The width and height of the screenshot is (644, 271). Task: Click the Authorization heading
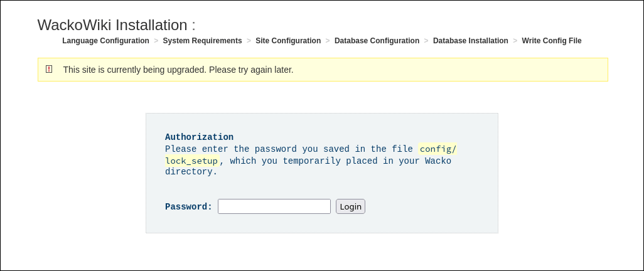pyautogui.click(x=199, y=137)
